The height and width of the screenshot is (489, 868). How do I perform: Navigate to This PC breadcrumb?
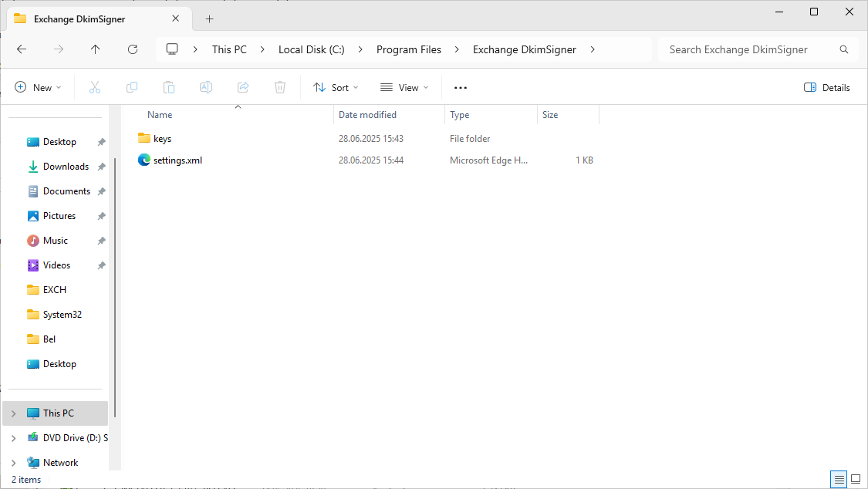(x=229, y=49)
